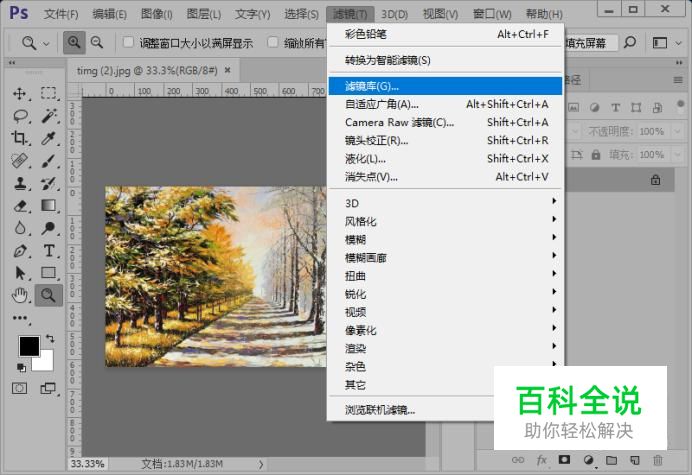Expand the 锐化 filter submenu
This screenshot has width=692, height=475.
click(x=446, y=294)
